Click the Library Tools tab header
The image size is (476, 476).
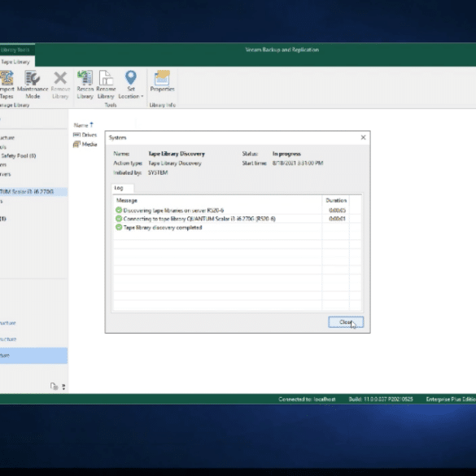point(15,50)
